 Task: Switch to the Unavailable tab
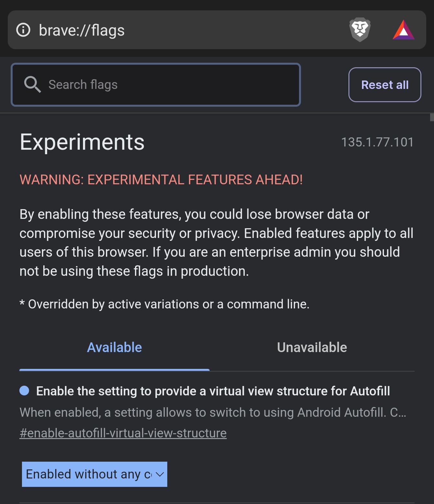pyautogui.click(x=312, y=348)
